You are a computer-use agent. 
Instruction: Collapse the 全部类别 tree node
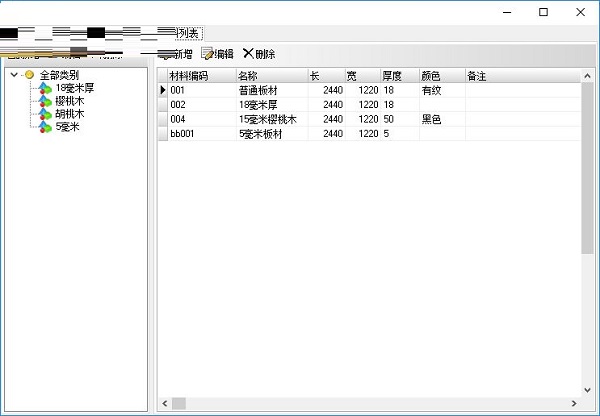pyautogui.click(x=13, y=75)
